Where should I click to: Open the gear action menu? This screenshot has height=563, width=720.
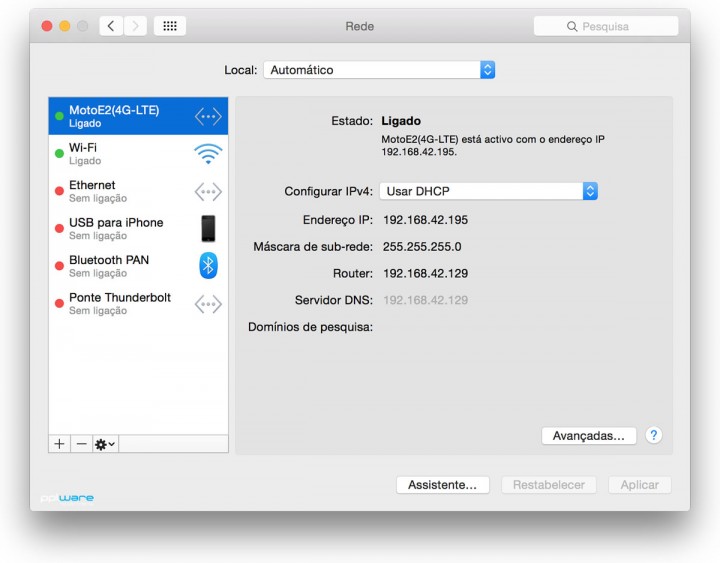tap(105, 444)
